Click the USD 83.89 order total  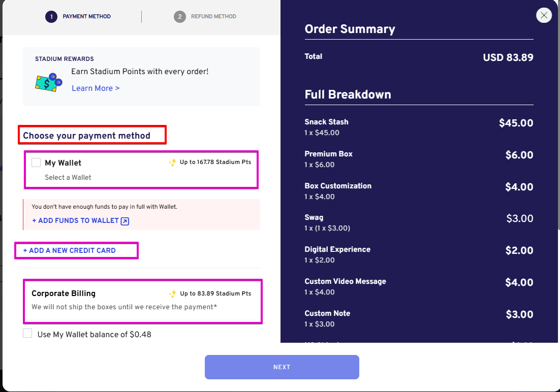pyautogui.click(x=508, y=57)
